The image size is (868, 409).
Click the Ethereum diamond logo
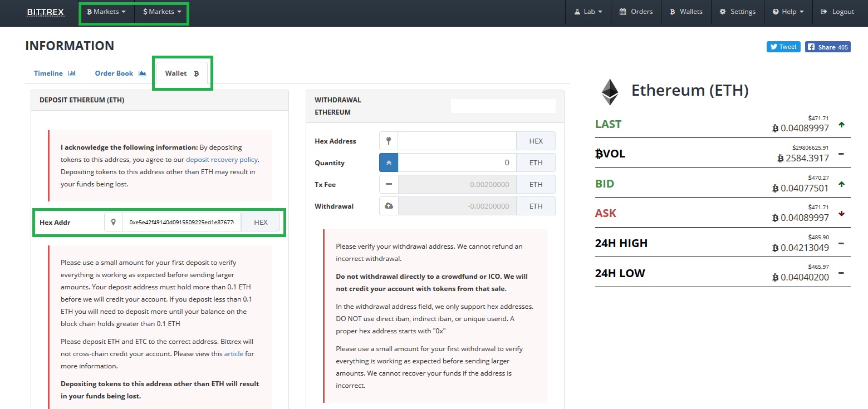[x=610, y=92]
